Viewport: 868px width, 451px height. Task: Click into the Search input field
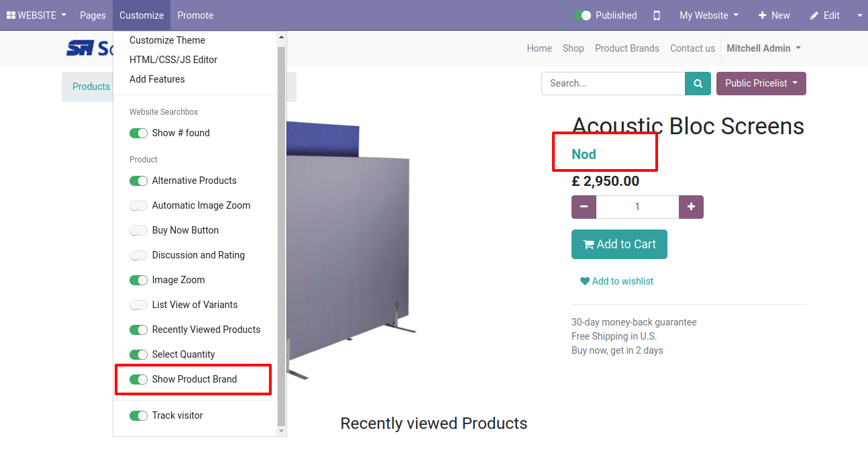click(612, 84)
